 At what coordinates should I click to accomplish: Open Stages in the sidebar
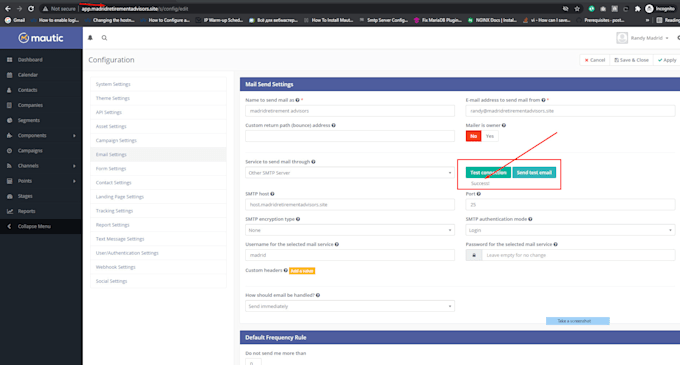point(41,196)
